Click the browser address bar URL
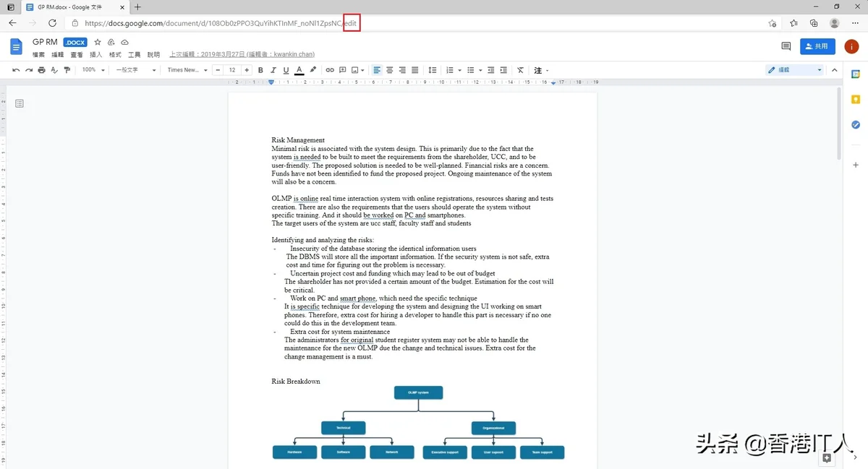This screenshot has width=868, height=469. [x=221, y=23]
